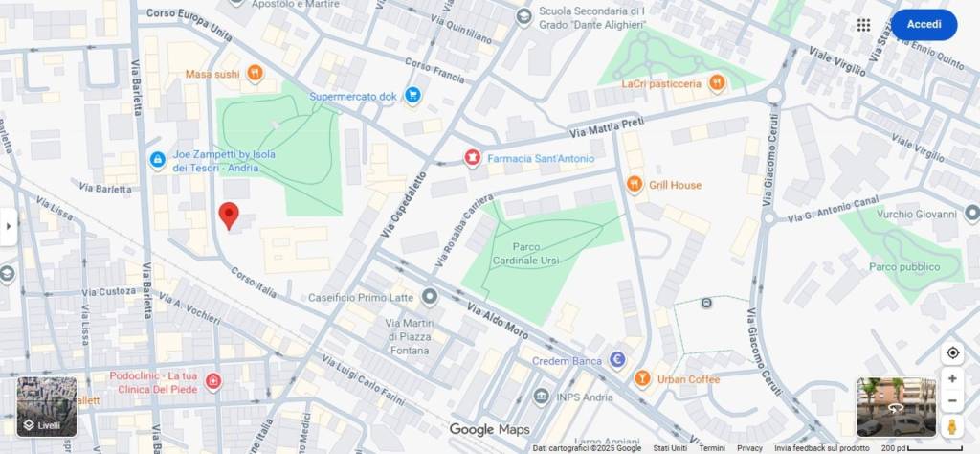Open the Street View photo thumbnail
Screen dimensions: 980x454
click(x=896, y=407)
